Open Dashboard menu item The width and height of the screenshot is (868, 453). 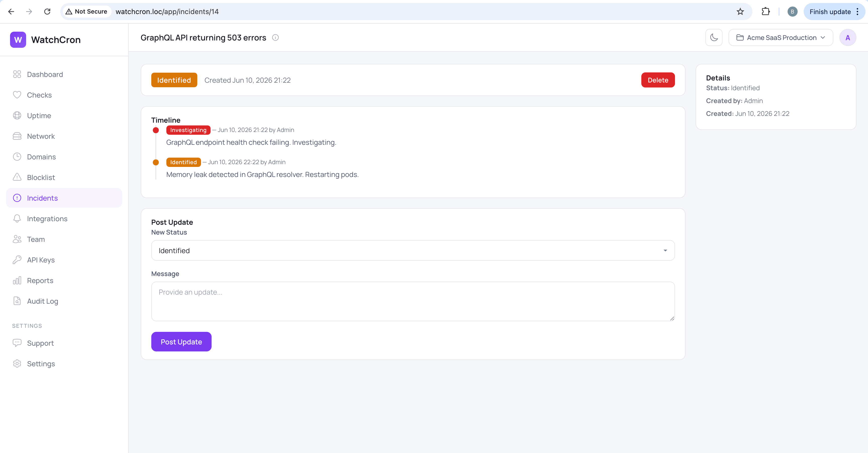point(64,74)
